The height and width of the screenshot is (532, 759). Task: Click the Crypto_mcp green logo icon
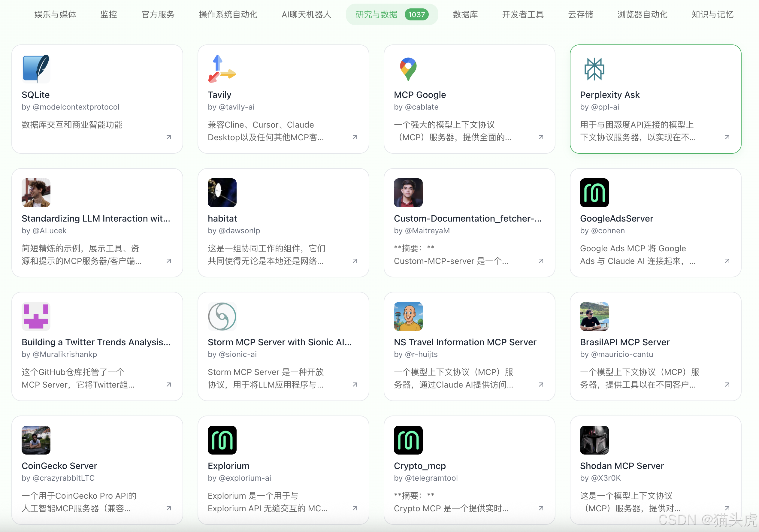click(408, 440)
